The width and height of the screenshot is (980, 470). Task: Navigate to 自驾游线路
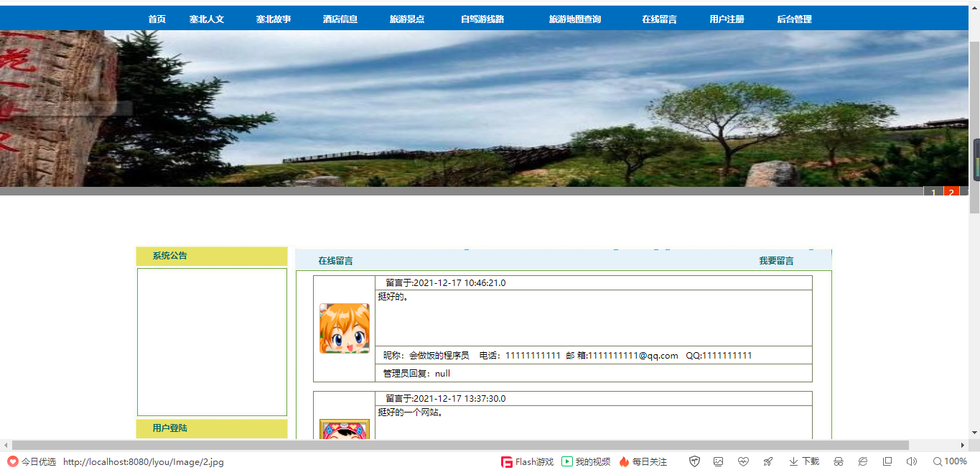(x=482, y=19)
